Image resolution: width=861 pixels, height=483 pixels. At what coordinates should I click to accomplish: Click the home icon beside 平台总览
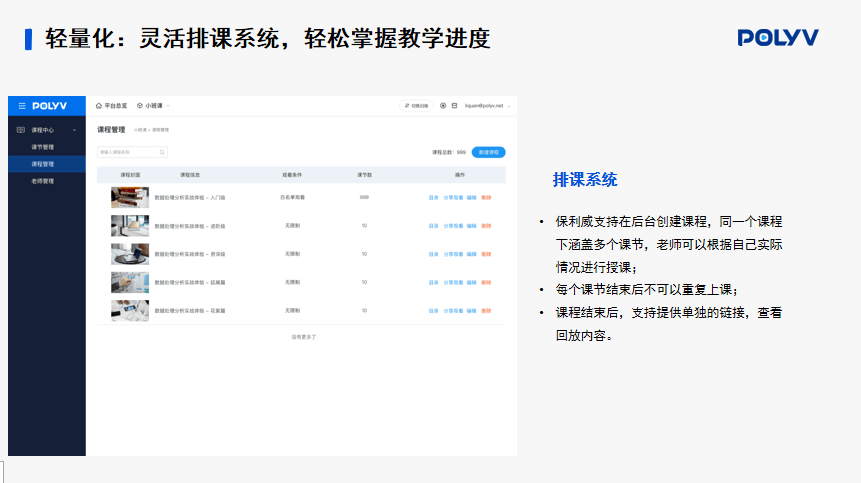[99, 106]
